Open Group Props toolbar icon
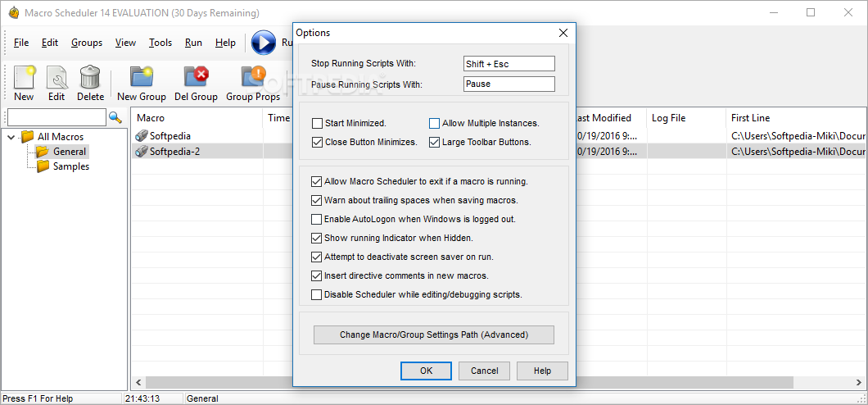Image resolution: width=868 pixels, height=405 pixels. [x=254, y=78]
